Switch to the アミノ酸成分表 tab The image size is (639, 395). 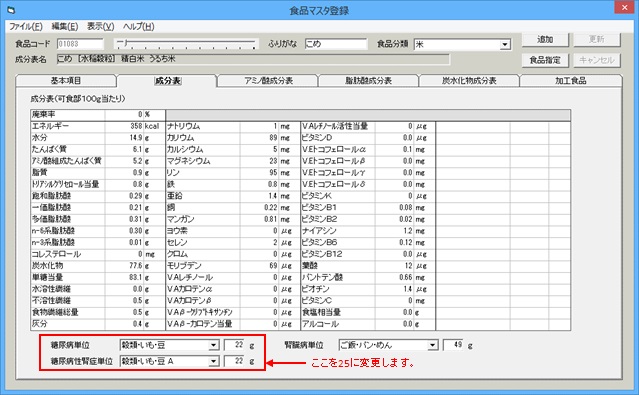pyautogui.click(x=268, y=81)
